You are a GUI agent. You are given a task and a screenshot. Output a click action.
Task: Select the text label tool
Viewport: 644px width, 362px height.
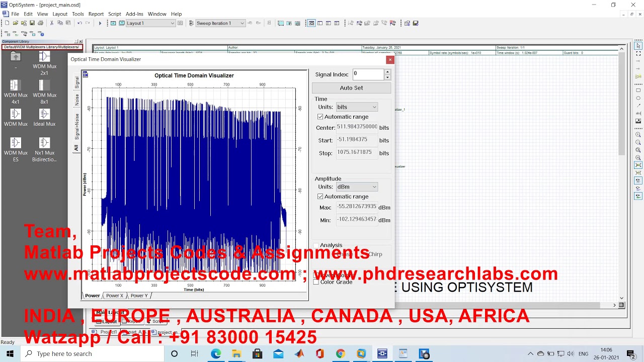tap(638, 113)
